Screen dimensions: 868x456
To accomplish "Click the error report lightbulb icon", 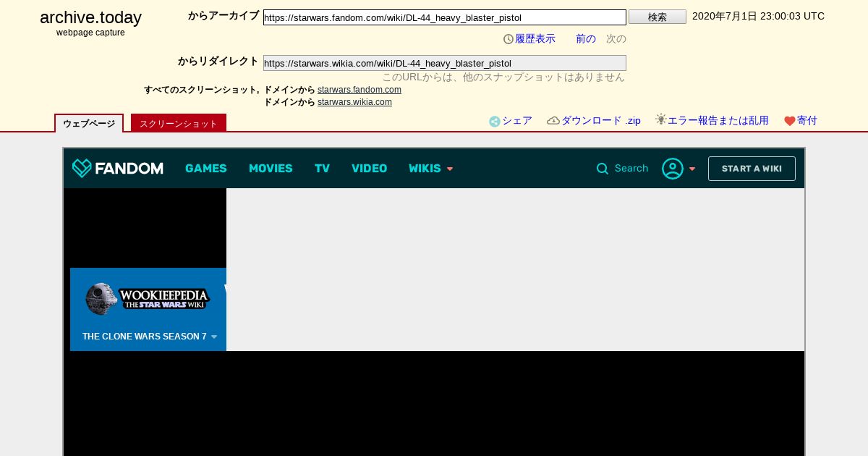I will (x=660, y=119).
